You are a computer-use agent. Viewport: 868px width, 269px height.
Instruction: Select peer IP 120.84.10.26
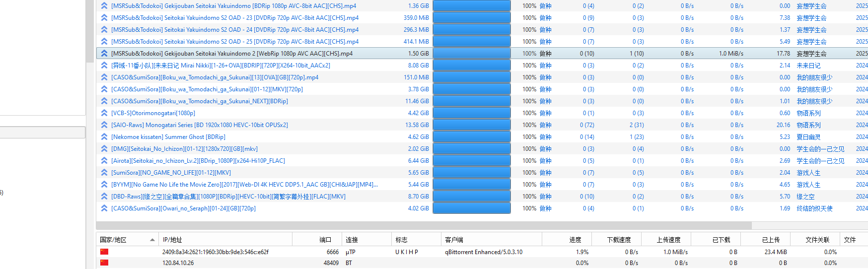tap(178, 263)
